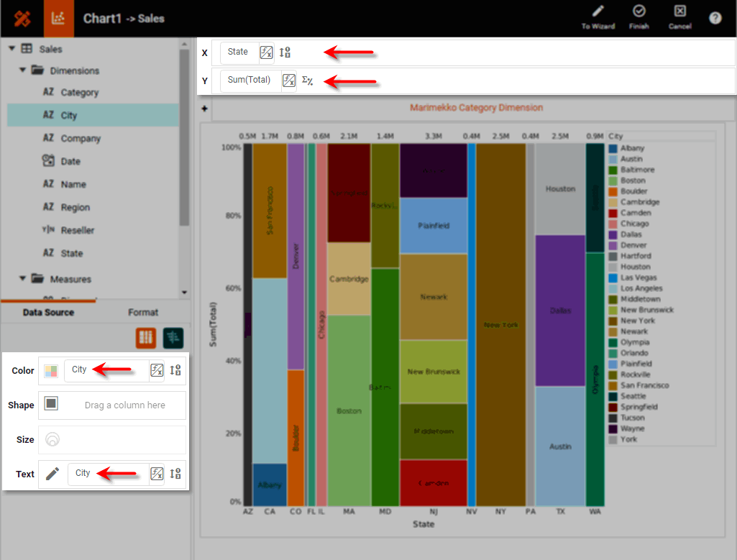Image resolution: width=737 pixels, height=560 pixels.
Task: Open the Color palette swatch
Action: pyautogui.click(x=51, y=371)
